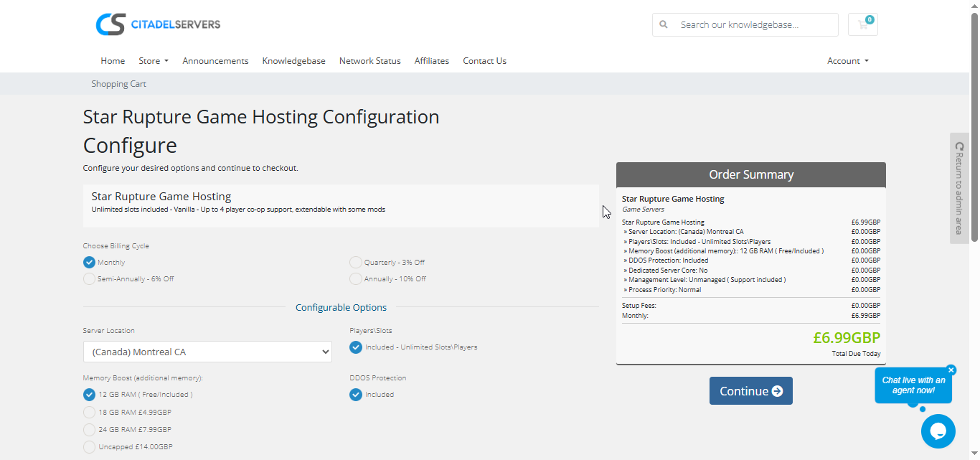Click the Chat live with an agent banner
980x460 pixels.
click(x=913, y=385)
